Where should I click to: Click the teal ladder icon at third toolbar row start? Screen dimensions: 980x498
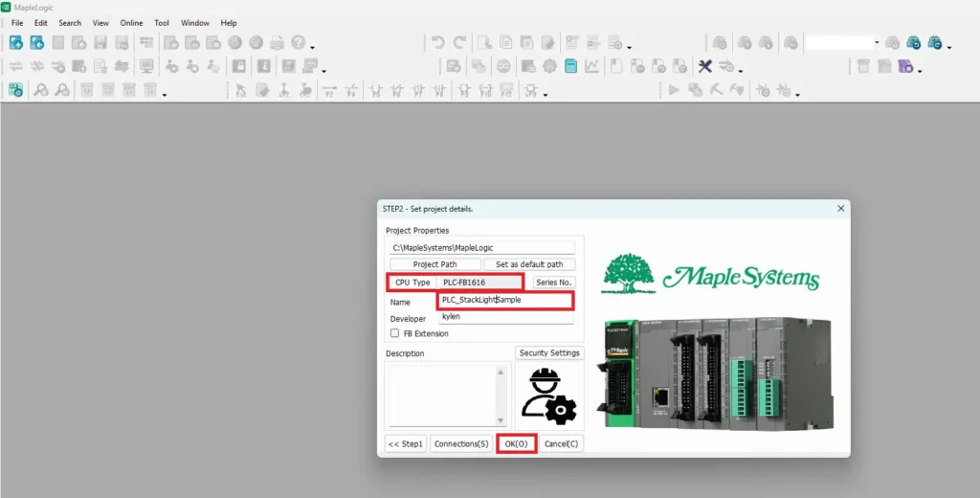coord(15,89)
